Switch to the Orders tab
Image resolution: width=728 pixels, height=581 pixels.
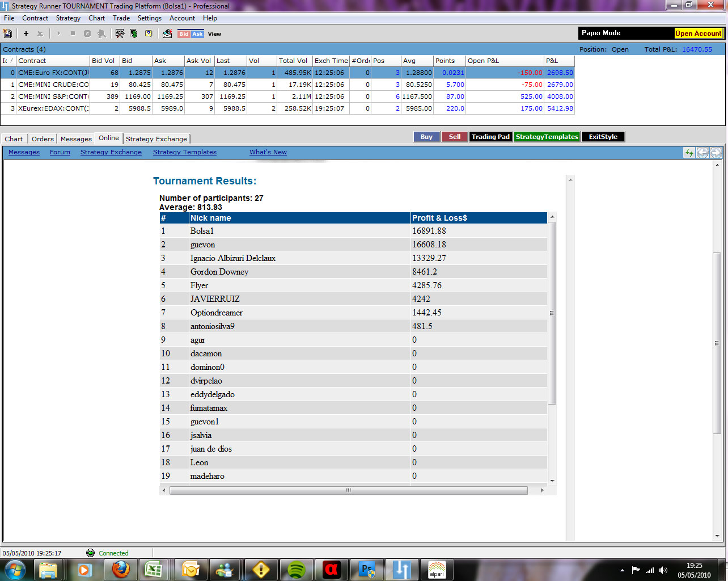click(x=43, y=139)
